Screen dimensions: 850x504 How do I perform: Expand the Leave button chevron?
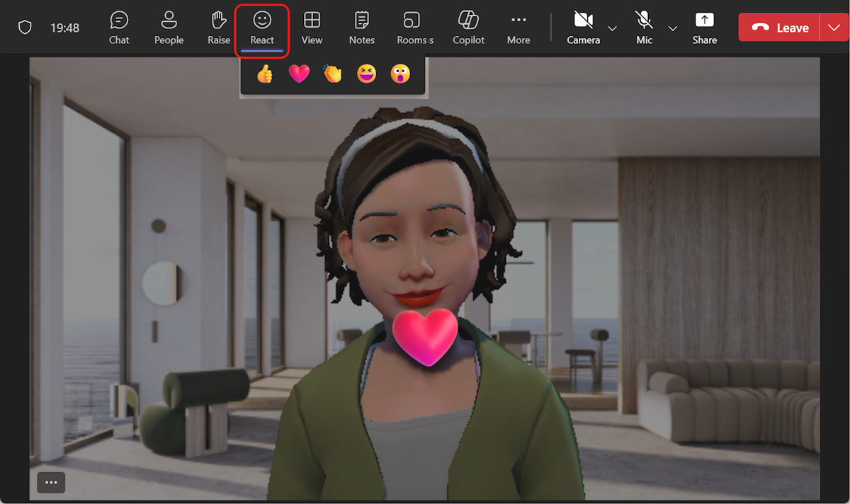835,27
